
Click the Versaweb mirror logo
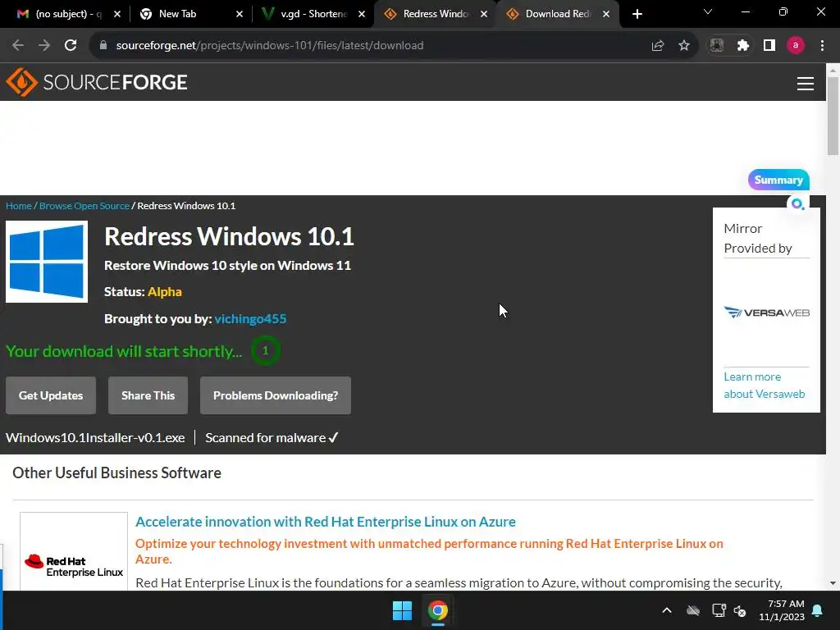click(x=767, y=313)
